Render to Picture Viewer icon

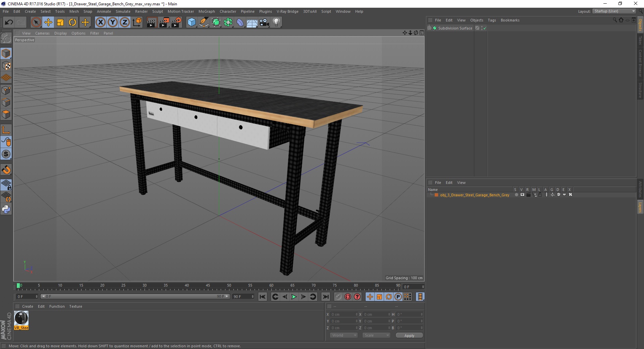point(164,22)
